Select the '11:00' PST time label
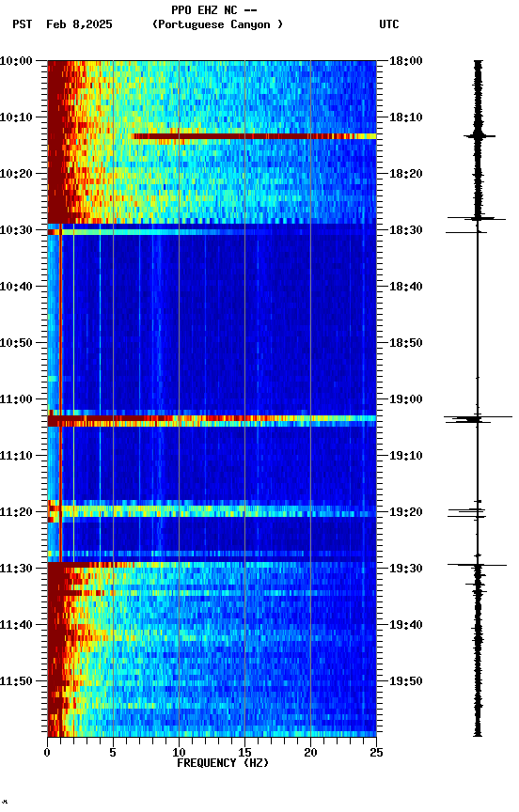 point(16,399)
